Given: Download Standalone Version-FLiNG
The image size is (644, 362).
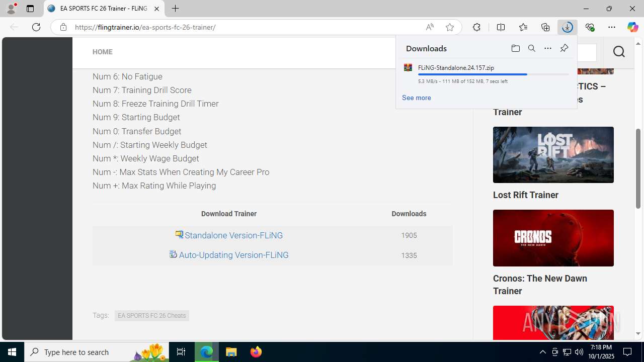Looking at the screenshot, I should click(x=233, y=235).
